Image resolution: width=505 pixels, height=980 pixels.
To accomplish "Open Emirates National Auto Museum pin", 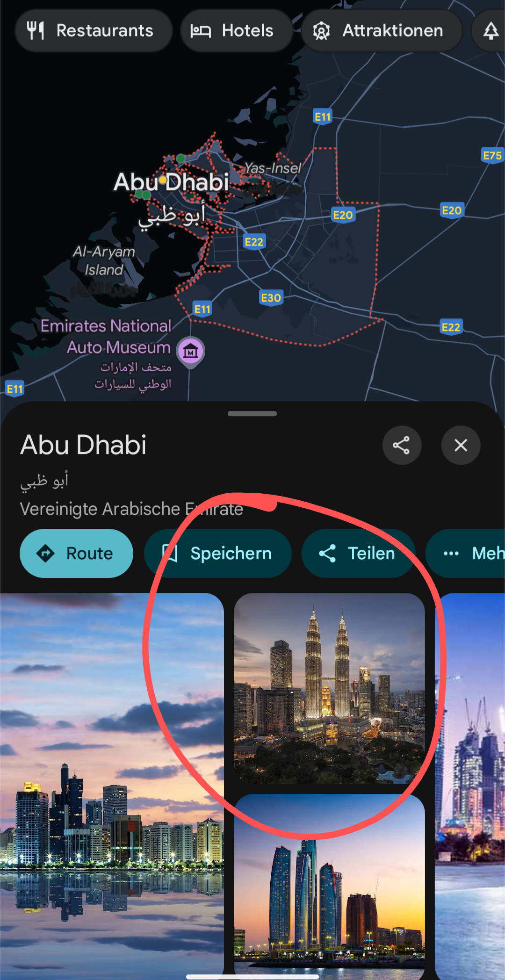I will click(x=191, y=352).
